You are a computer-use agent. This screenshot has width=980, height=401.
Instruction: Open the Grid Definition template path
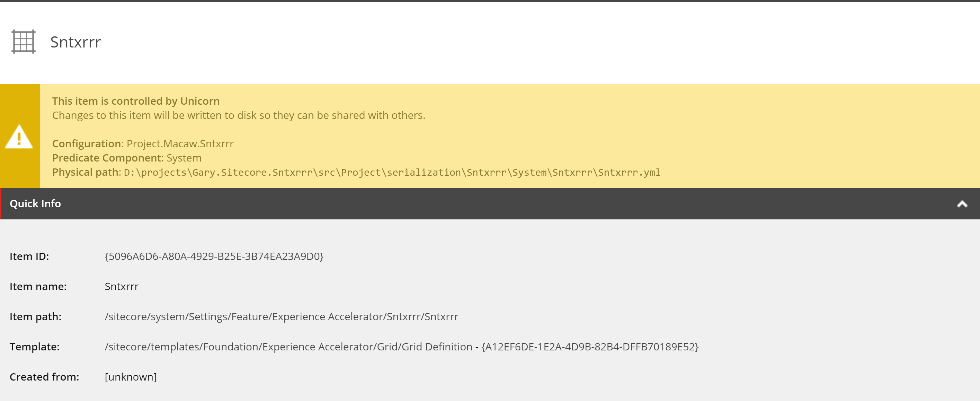tap(288, 347)
